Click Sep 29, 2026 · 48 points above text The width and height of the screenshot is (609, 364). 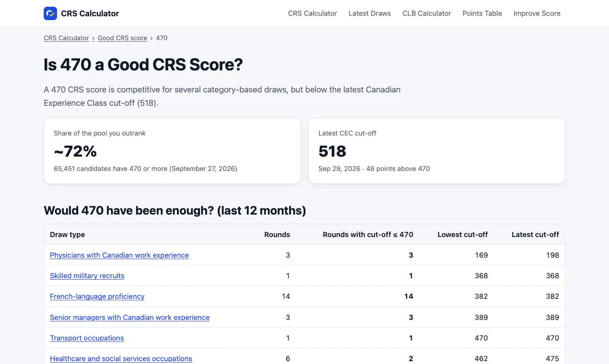(x=374, y=169)
